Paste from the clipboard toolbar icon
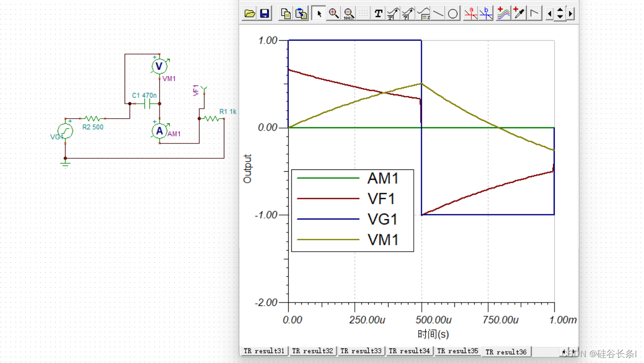Screen dimensions: 644x363 click(x=301, y=13)
